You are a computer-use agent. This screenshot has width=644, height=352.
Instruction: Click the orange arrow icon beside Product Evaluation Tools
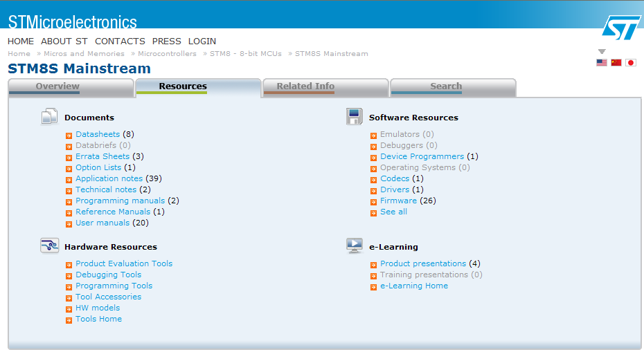click(x=69, y=265)
